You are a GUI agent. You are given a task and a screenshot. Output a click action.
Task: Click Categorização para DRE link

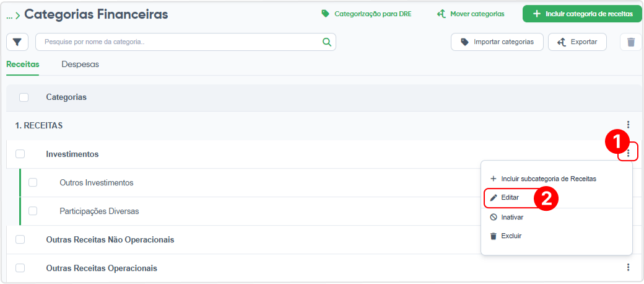pos(367,14)
